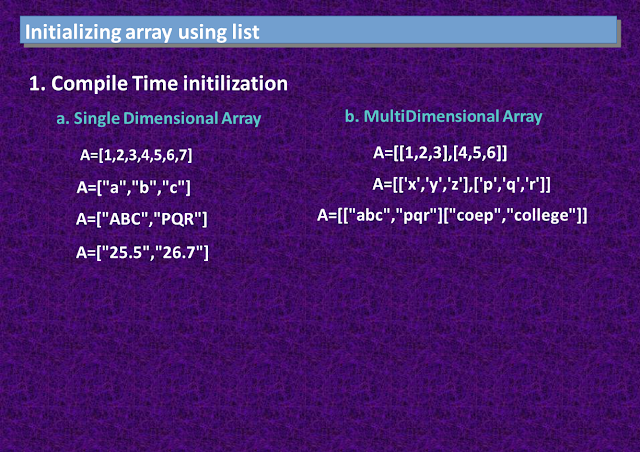The width and height of the screenshot is (640, 452).
Task: Click the line A=[1,2,3,4,5,6,7]
Action: pyautogui.click(x=136, y=155)
